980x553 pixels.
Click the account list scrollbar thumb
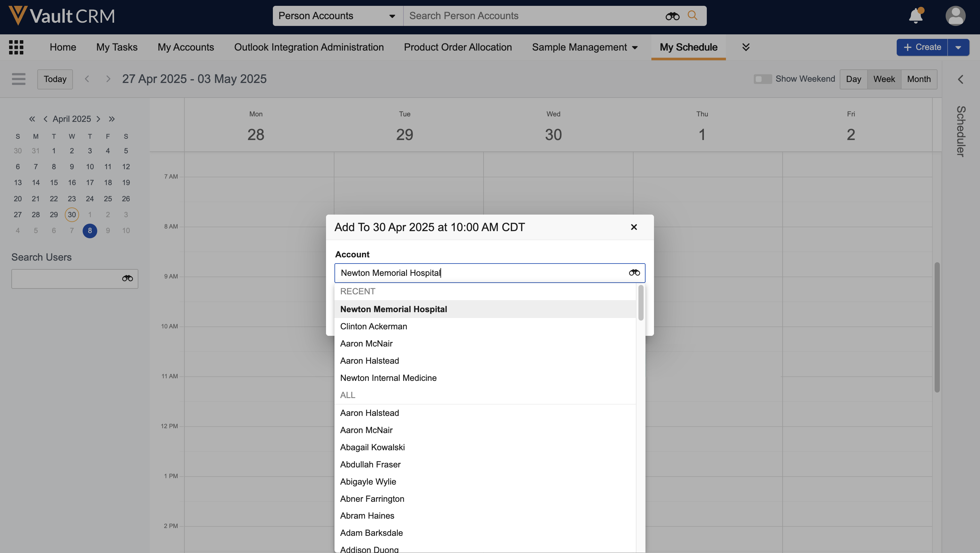641,302
